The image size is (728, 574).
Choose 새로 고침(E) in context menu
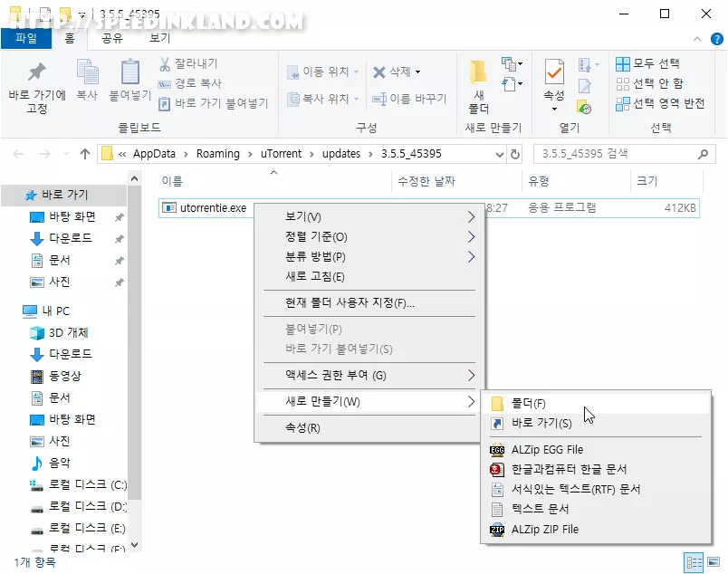[369, 277]
